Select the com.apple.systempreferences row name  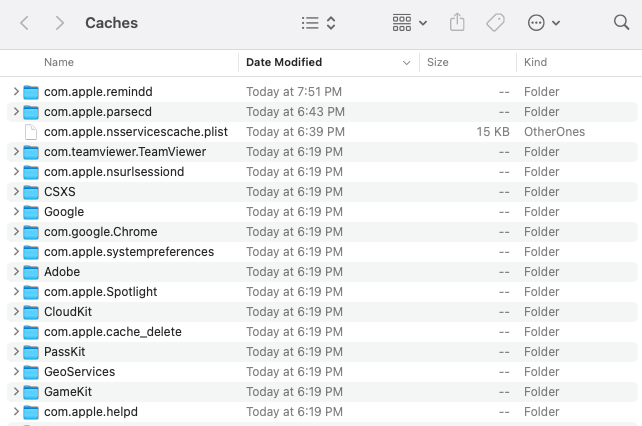(x=129, y=252)
